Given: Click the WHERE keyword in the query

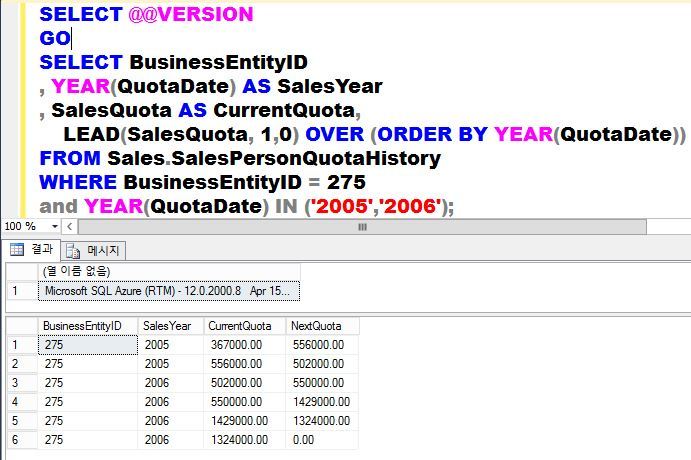Looking at the screenshot, I should pos(78,182).
